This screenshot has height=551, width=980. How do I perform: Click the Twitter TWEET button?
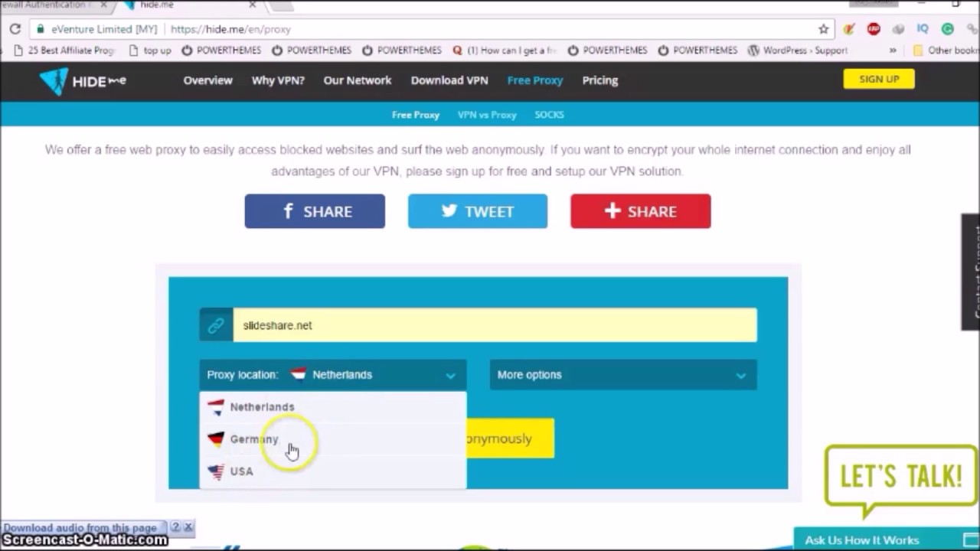[478, 211]
